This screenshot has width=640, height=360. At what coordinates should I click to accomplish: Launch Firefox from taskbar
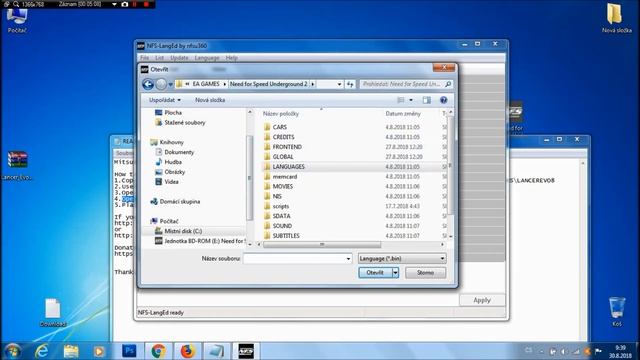click(187, 351)
